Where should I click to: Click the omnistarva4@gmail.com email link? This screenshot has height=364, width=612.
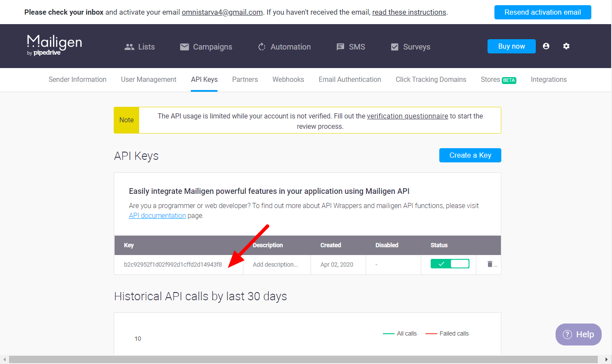coord(222,12)
